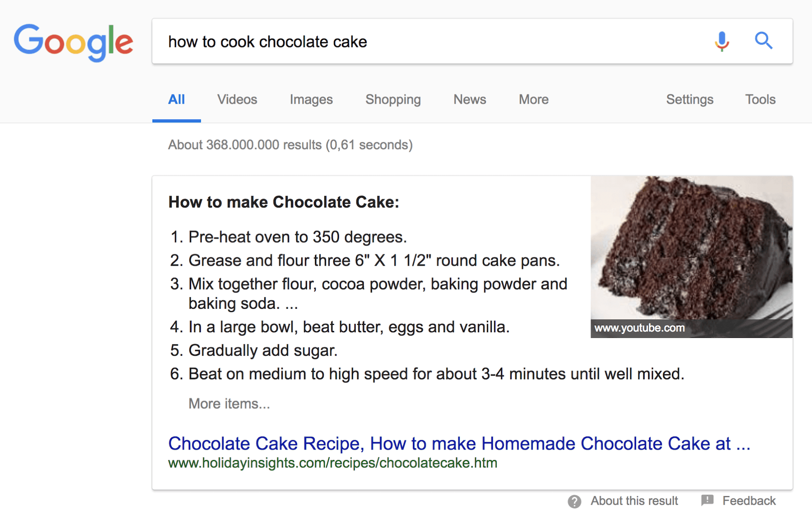Select the All results tab

tap(176, 99)
